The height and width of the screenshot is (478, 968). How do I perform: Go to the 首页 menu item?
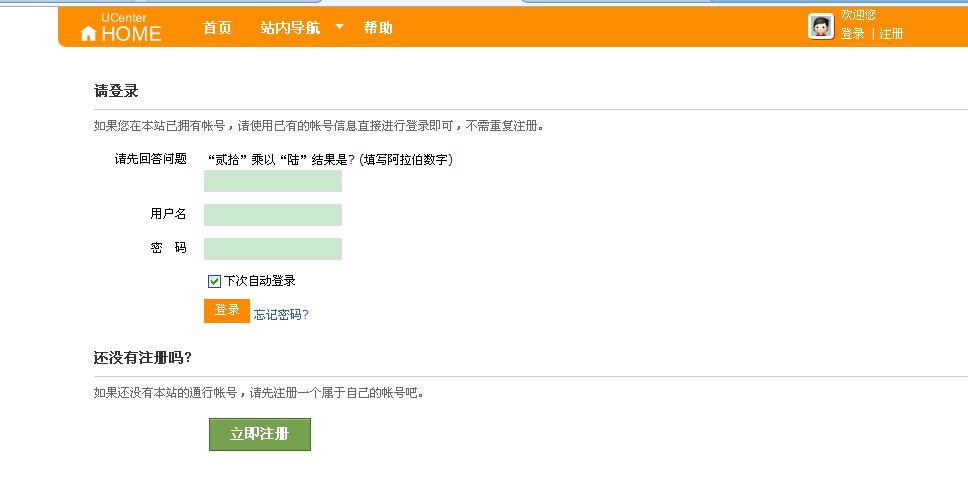click(217, 28)
